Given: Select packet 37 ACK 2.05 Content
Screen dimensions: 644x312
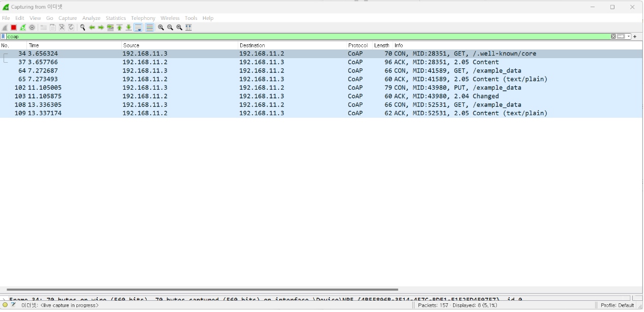Looking at the screenshot, I should (x=321, y=62).
